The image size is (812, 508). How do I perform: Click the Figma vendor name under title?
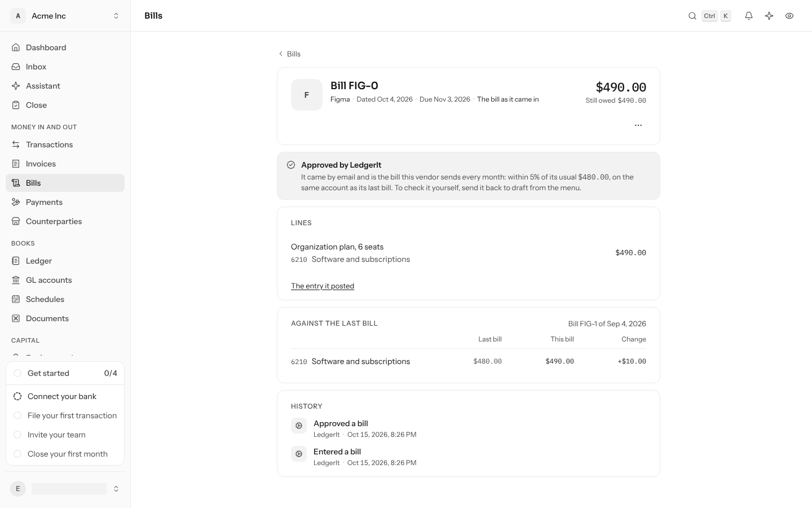tap(340, 99)
